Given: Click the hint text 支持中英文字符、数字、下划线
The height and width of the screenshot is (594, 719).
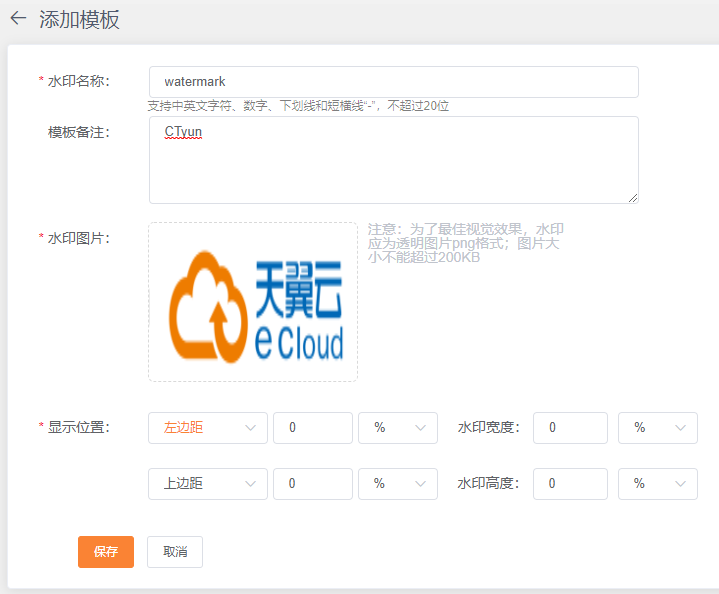Looking at the screenshot, I should pos(298,106).
